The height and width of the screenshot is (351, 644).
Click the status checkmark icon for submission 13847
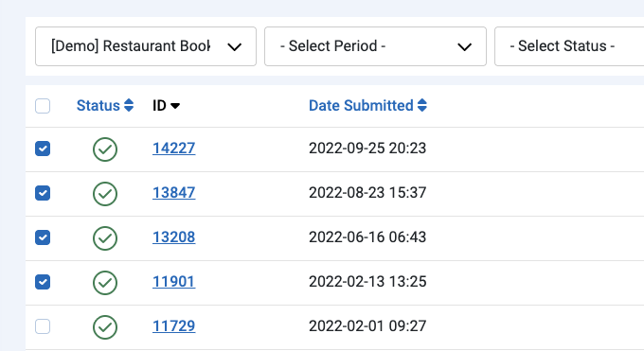point(105,193)
